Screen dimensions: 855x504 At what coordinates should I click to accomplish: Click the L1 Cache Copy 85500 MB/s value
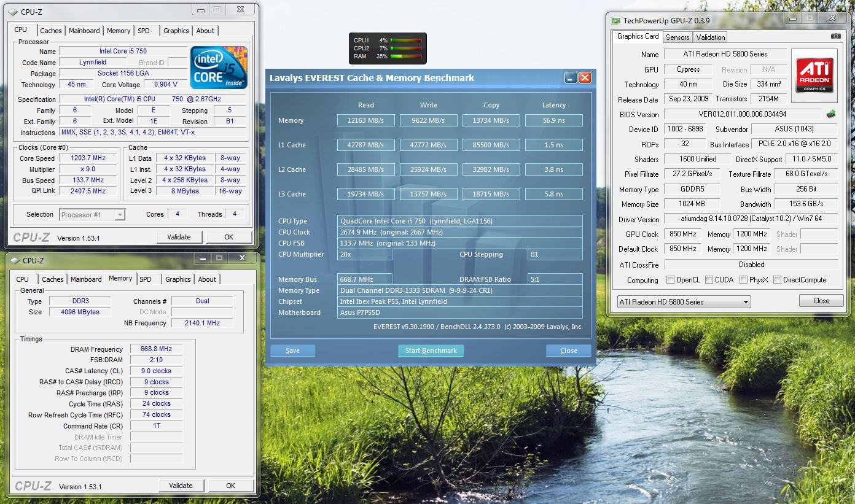pyautogui.click(x=491, y=145)
